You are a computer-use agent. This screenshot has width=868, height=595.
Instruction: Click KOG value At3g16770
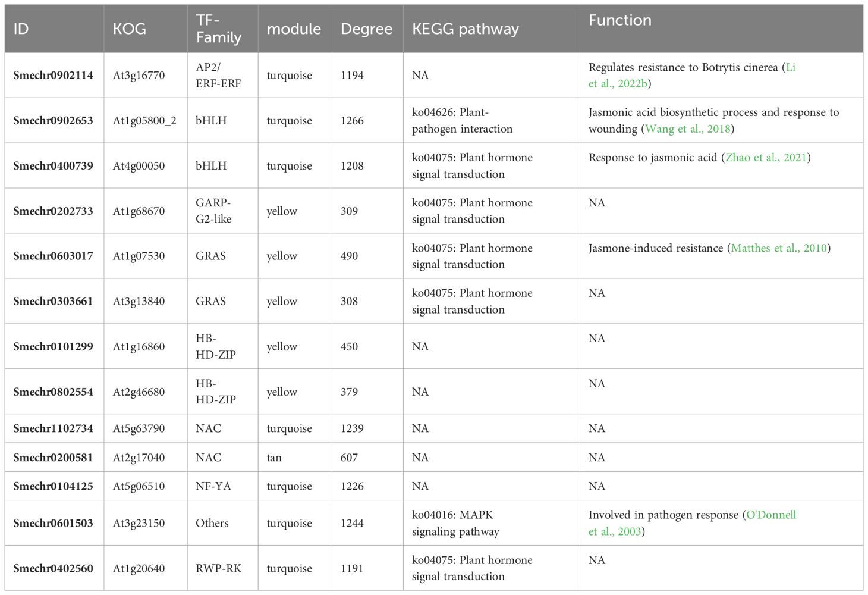[139, 76]
